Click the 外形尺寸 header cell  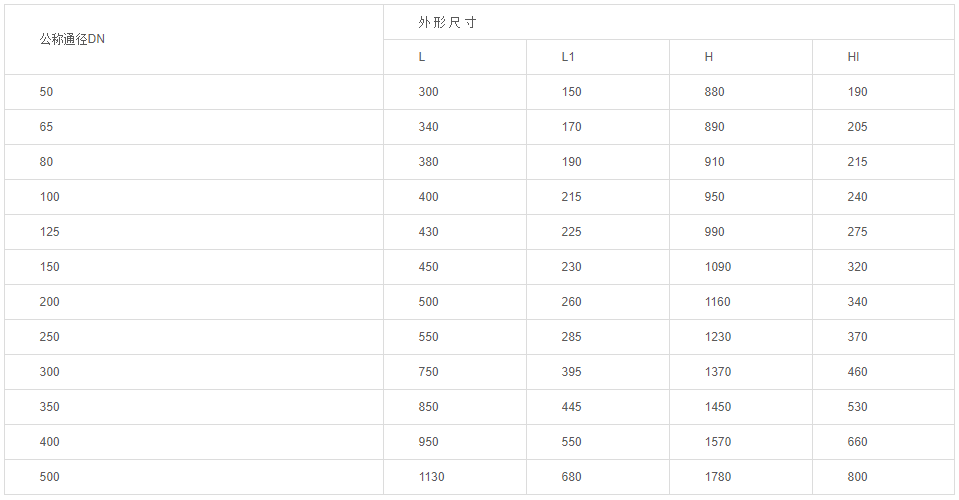pyautogui.click(x=447, y=22)
